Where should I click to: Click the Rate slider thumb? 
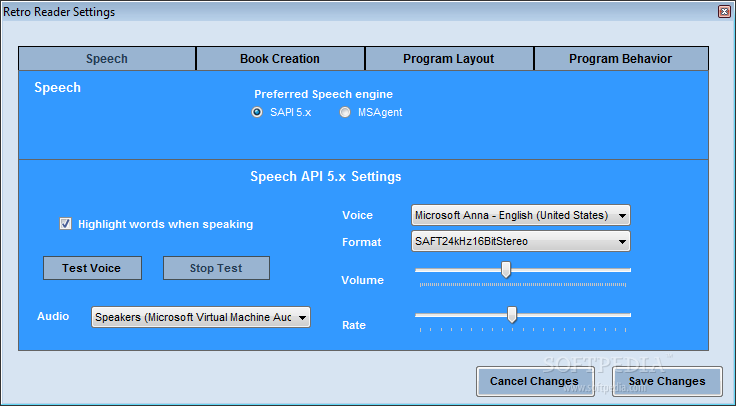[512, 315]
